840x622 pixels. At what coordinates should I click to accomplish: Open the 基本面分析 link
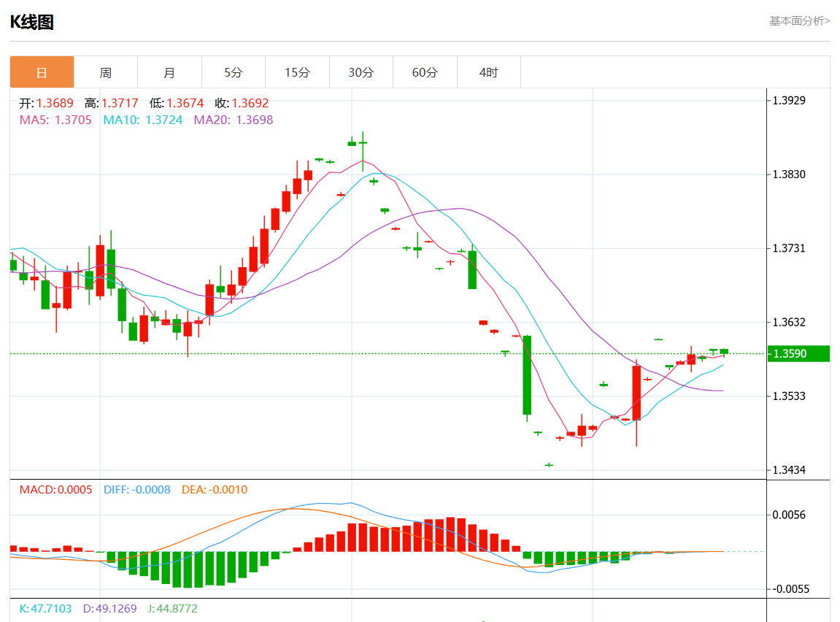pyautogui.click(x=799, y=21)
